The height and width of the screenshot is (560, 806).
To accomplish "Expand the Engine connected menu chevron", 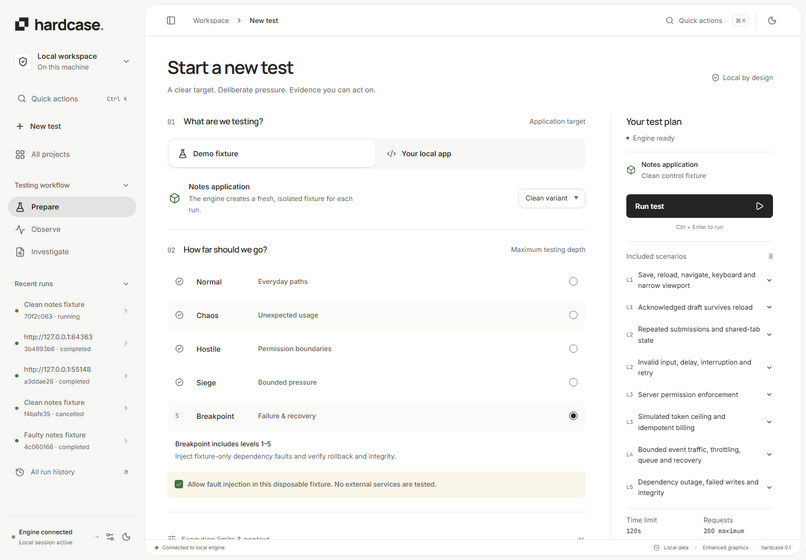I will click(x=97, y=537).
